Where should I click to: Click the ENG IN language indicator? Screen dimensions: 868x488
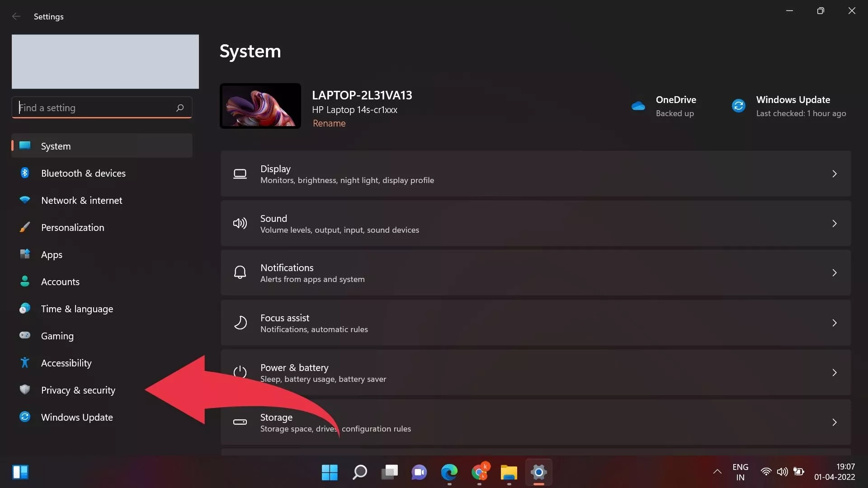(x=741, y=472)
